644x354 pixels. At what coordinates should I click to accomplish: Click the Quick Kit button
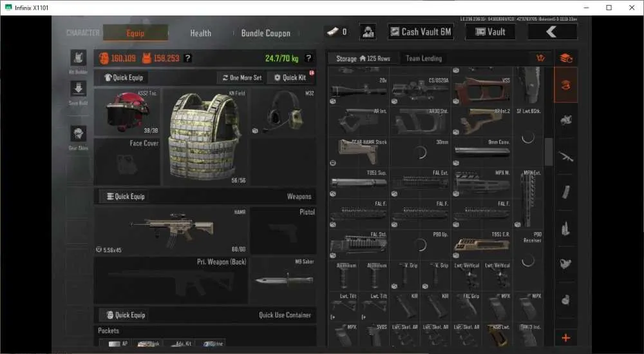pos(290,77)
